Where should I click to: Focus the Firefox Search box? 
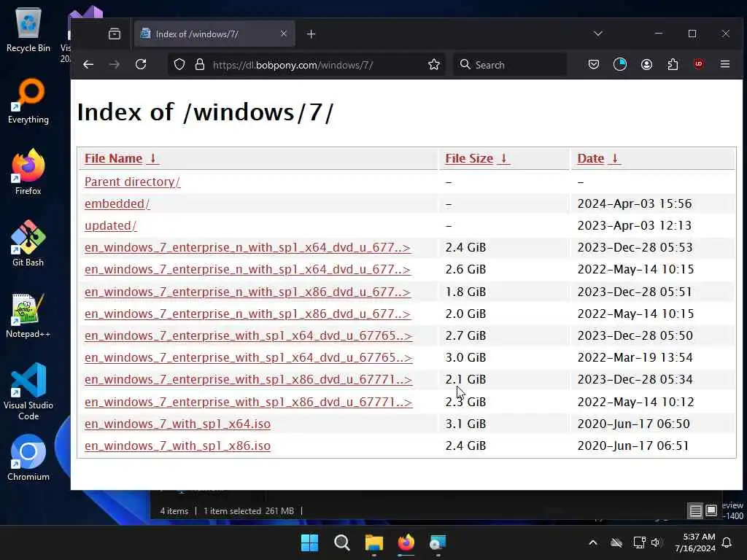click(x=510, y=65)
